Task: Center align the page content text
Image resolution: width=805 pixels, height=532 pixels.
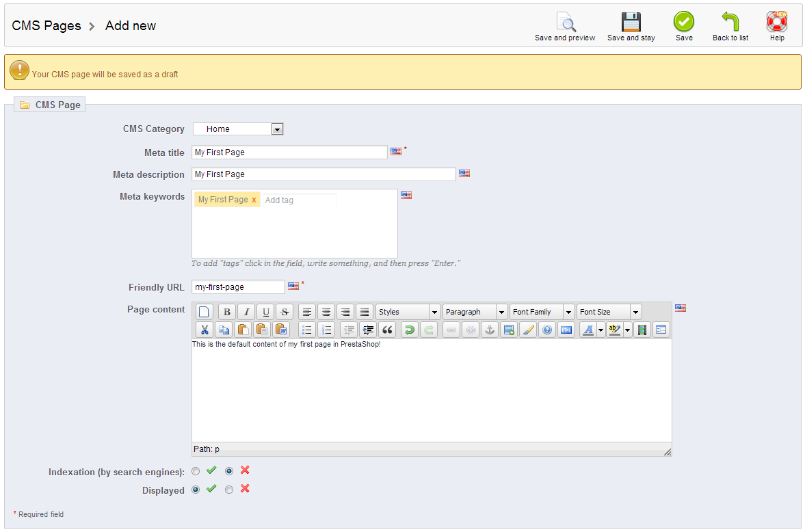Action: (326, 311)
